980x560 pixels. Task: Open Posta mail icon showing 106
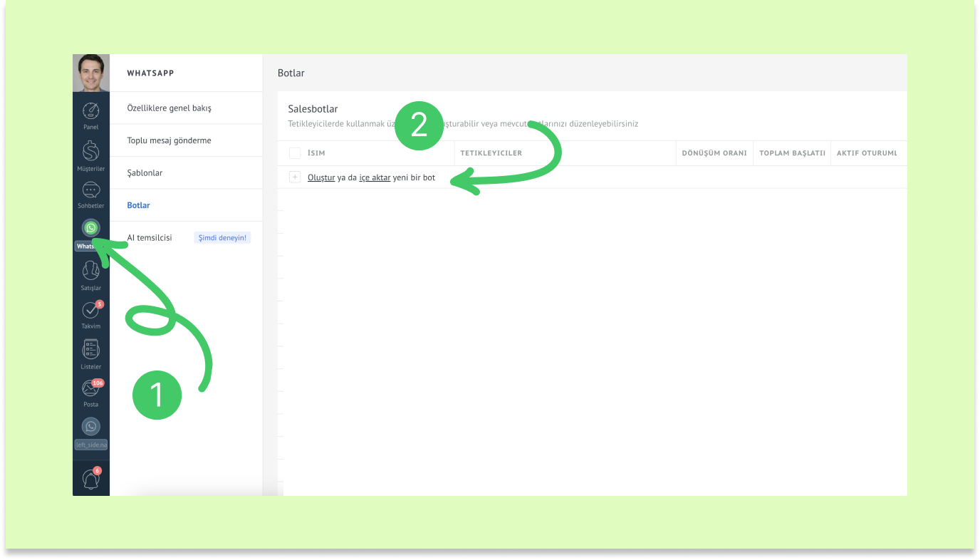click(90, 389)
